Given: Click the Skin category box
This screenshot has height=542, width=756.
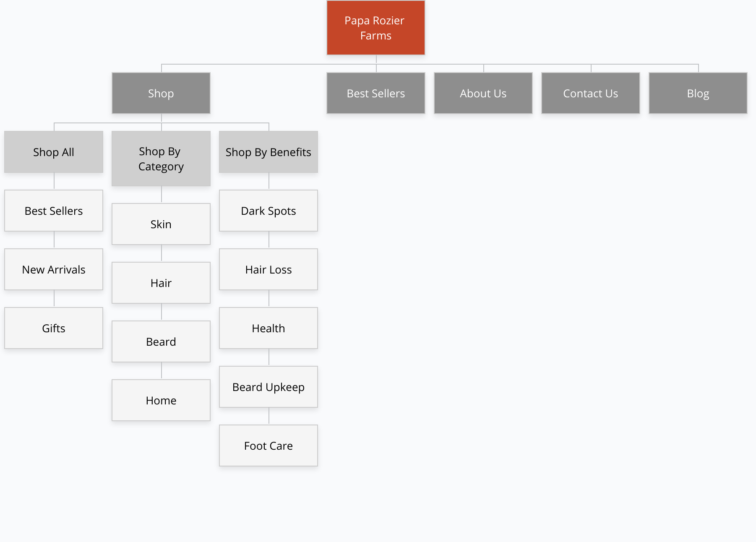Looking at the screenshot, I should 161,224.
